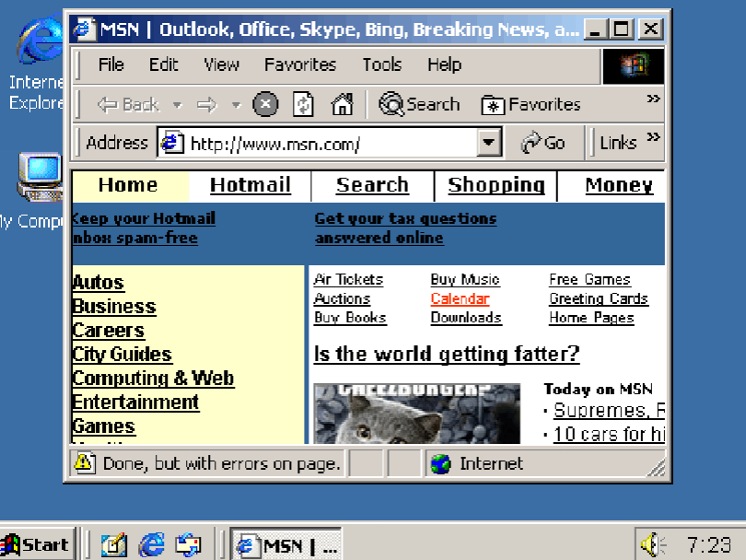Launch Internet Explorer from Quick Launch
Image resolution: width=746 pixels, height=560 pixels.
[152, 543]
